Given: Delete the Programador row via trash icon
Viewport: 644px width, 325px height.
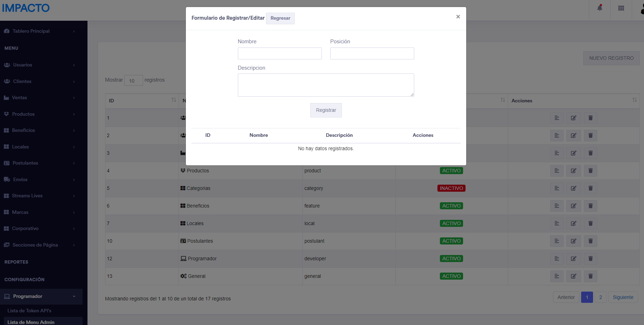Looking at the screenshot, I should click(590, 259).
